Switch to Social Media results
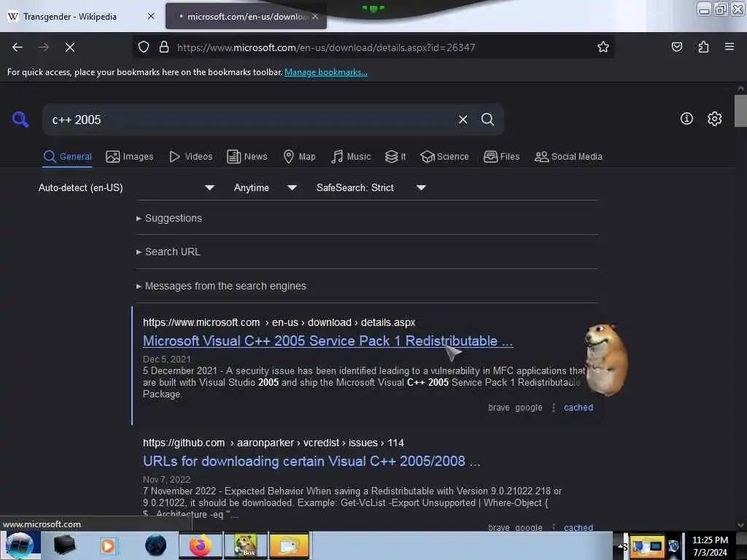747x560 pixels. (568, 157)
